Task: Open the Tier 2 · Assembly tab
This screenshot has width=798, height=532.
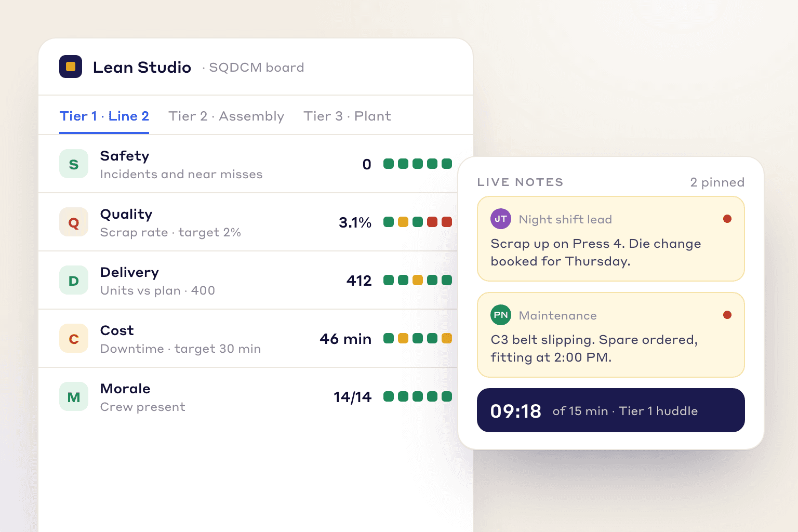Action: tap(227, 116)
